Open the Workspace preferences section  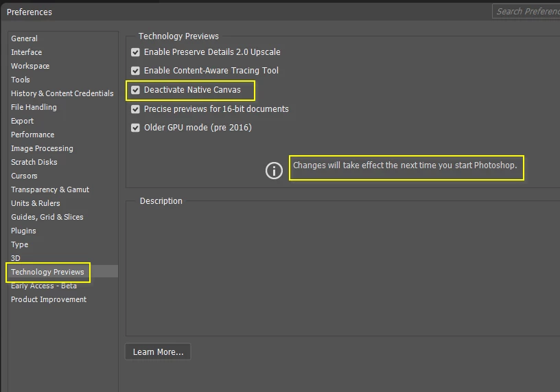pos(30,66)
